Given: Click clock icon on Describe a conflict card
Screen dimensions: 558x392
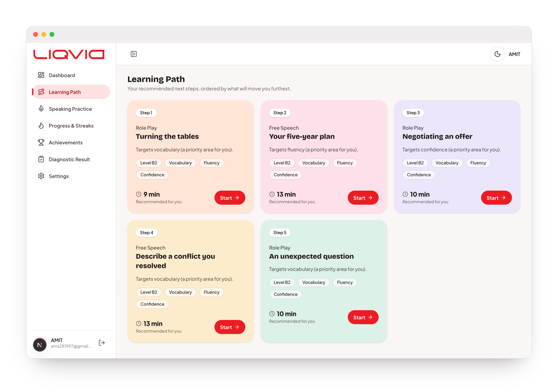Looking at the screenshot, I should 139,324.
